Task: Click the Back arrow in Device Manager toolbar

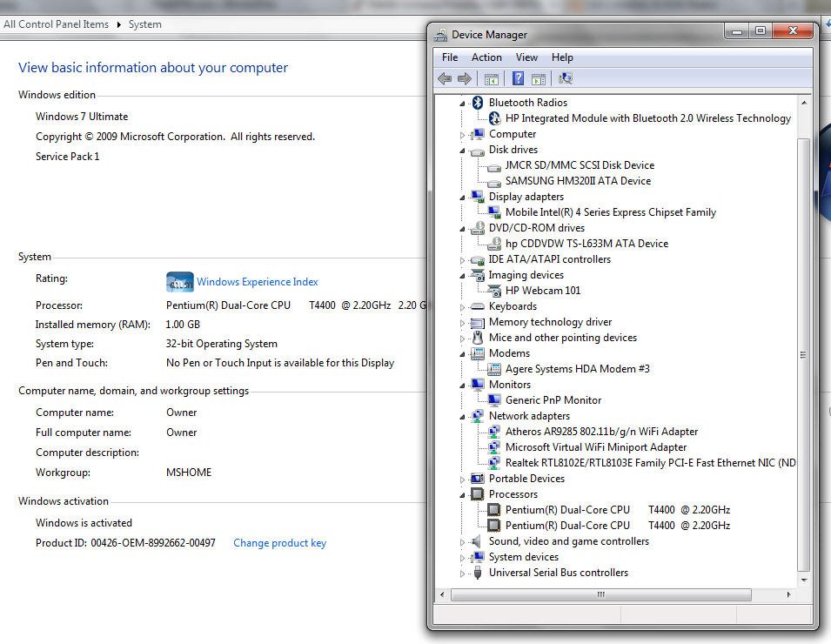Action: [x=445, y=79]
